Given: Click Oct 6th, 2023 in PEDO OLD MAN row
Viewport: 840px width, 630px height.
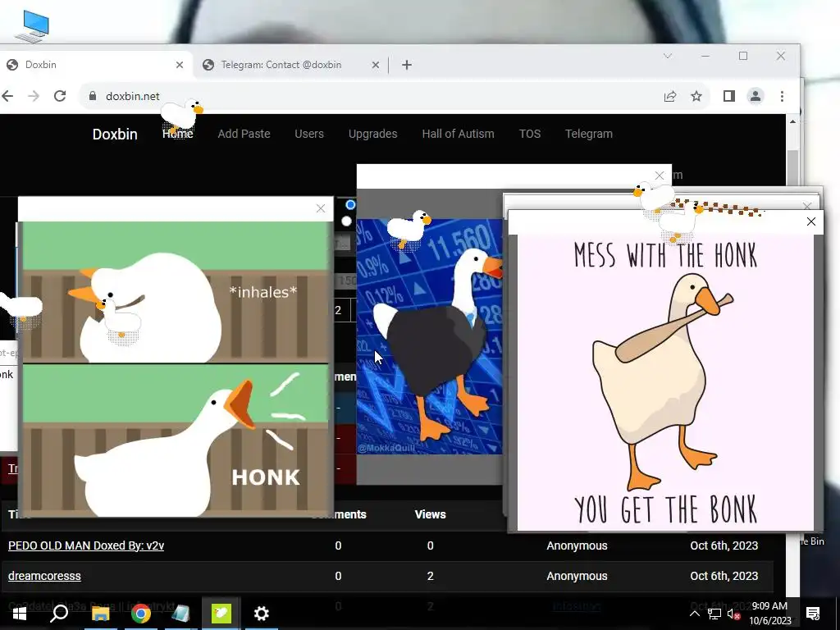Looking at the screenshot, I should coord(724,546).
